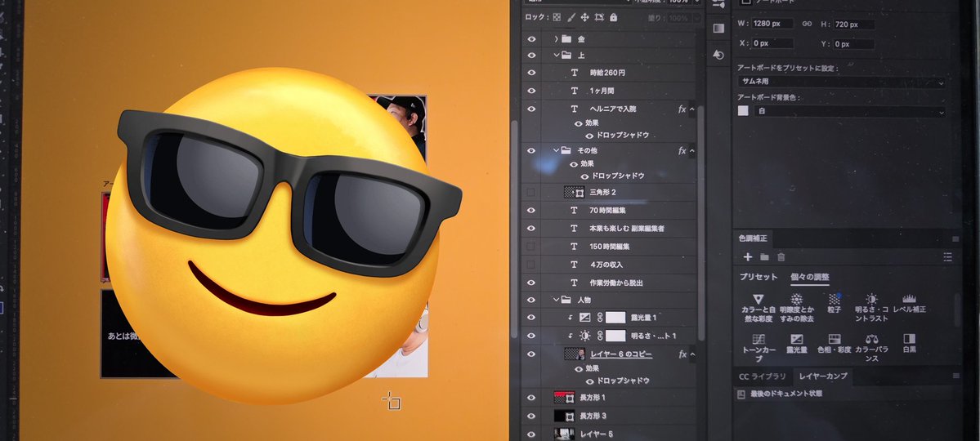Open the CC ライブラリ tab
980x441 pixels.
tap(763, 376)
